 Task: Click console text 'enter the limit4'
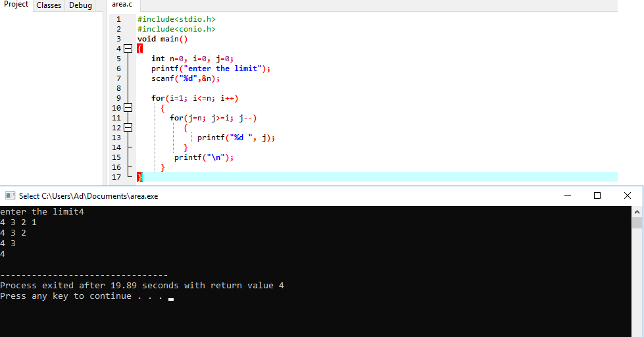tap(42, 212)
